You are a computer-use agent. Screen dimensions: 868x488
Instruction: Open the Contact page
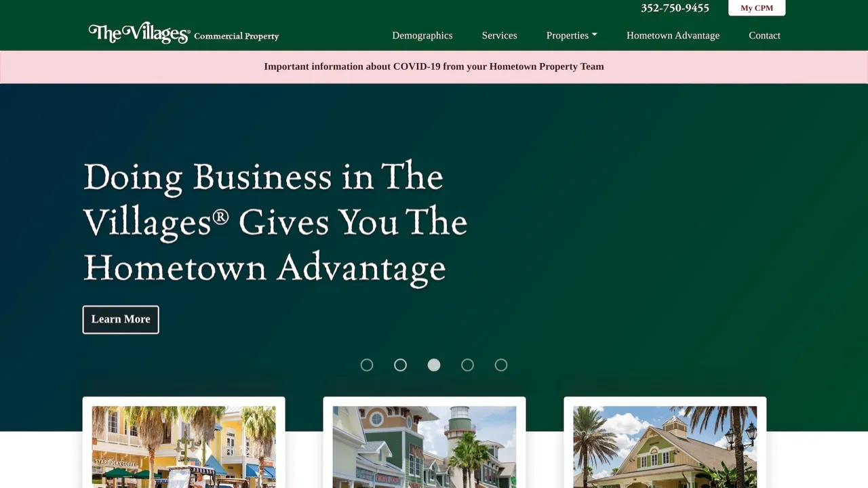tap(764, 35)
